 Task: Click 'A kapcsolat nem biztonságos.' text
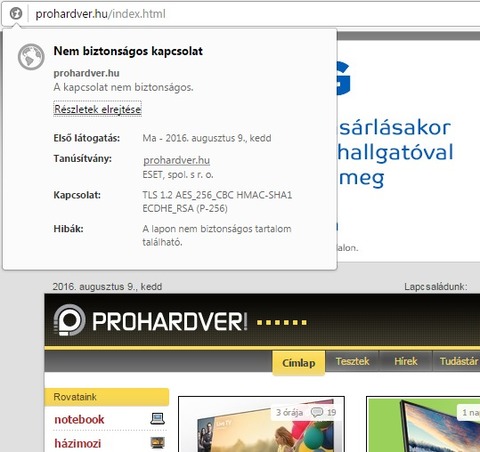point(123,87)
